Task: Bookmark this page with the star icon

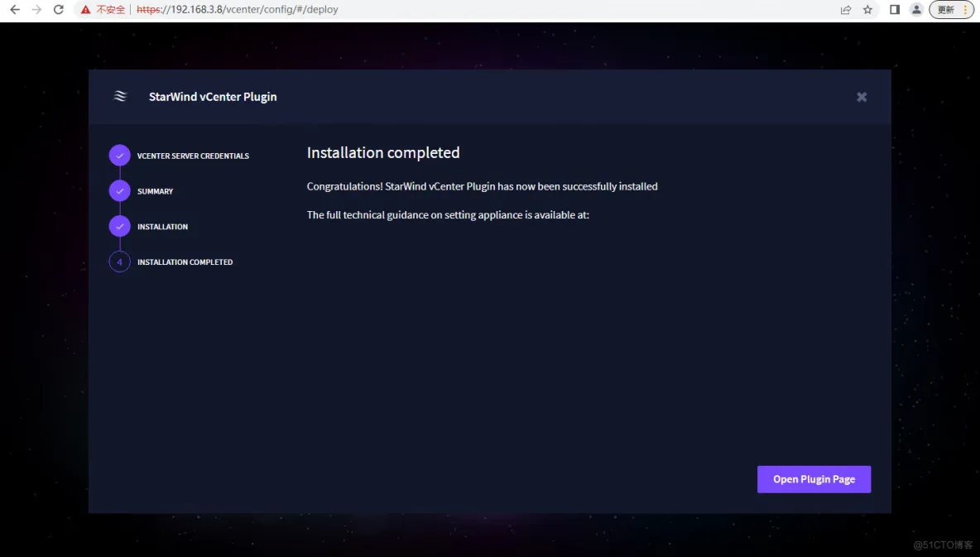Action: [x=867, y=9]
